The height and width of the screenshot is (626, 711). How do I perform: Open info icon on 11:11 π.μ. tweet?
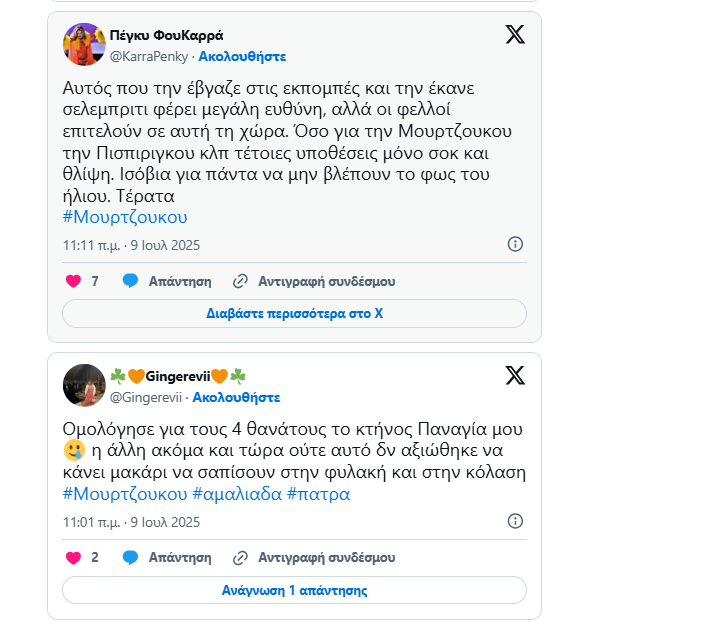[515, 244]
